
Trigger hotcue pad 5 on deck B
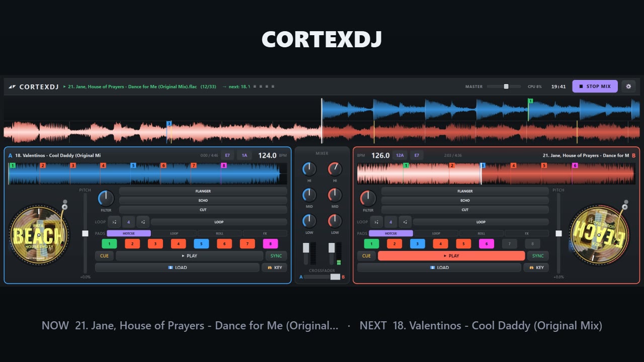463,244
